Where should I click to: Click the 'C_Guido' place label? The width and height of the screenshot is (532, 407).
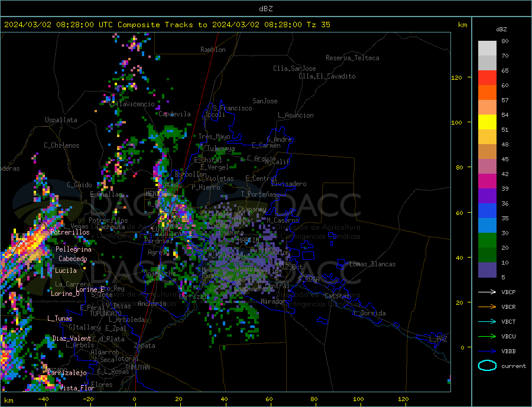point(79,185)
